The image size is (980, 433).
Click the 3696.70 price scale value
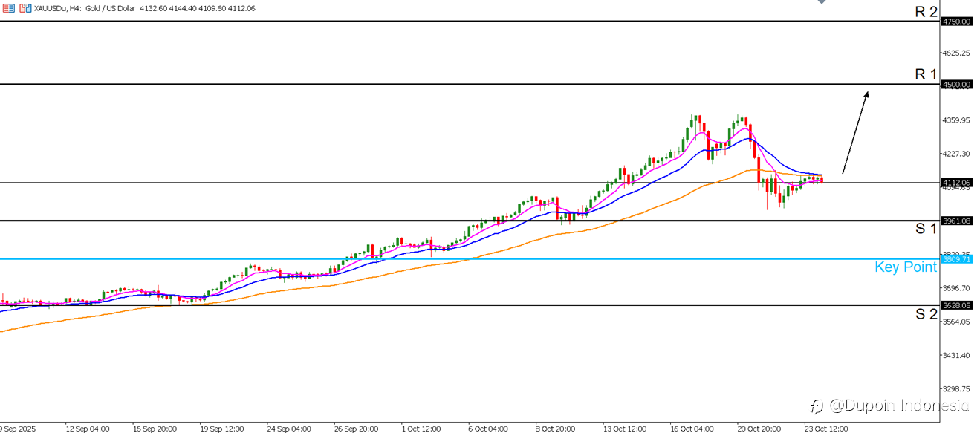tap(956, 288)
